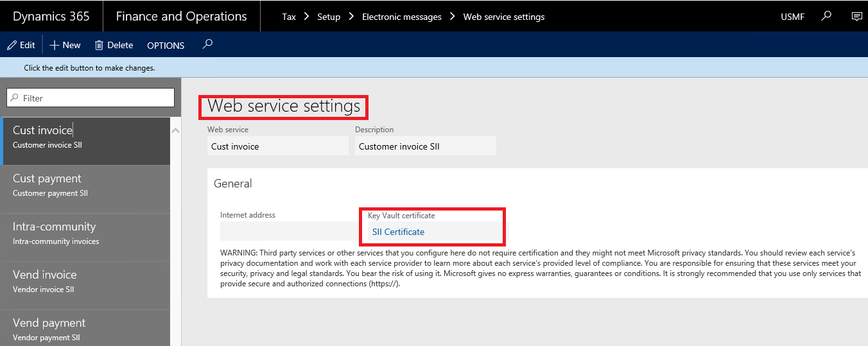Click the list scroll-up arrow
The width and height of the screenshot is (868, 346).
pyautogui.click(x=176, y=130)
